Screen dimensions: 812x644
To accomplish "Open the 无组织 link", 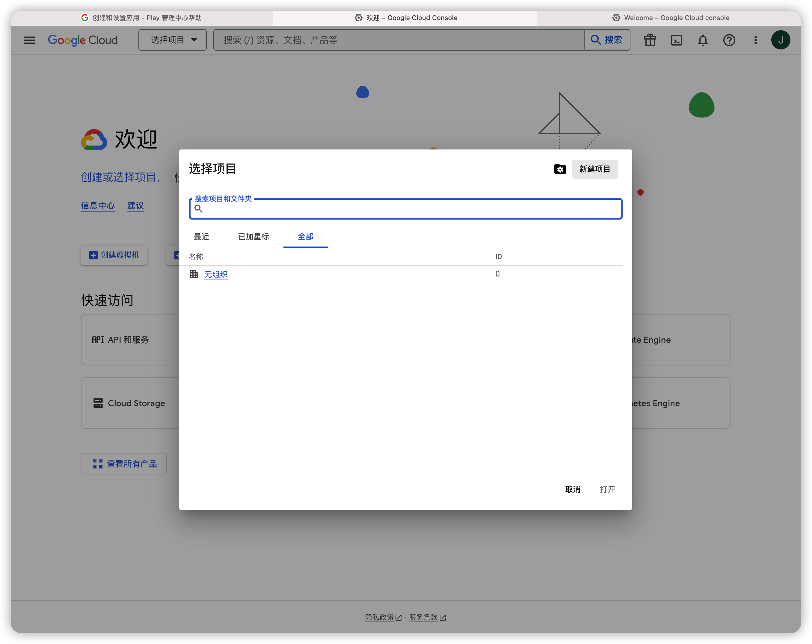I will coord(216,275).
